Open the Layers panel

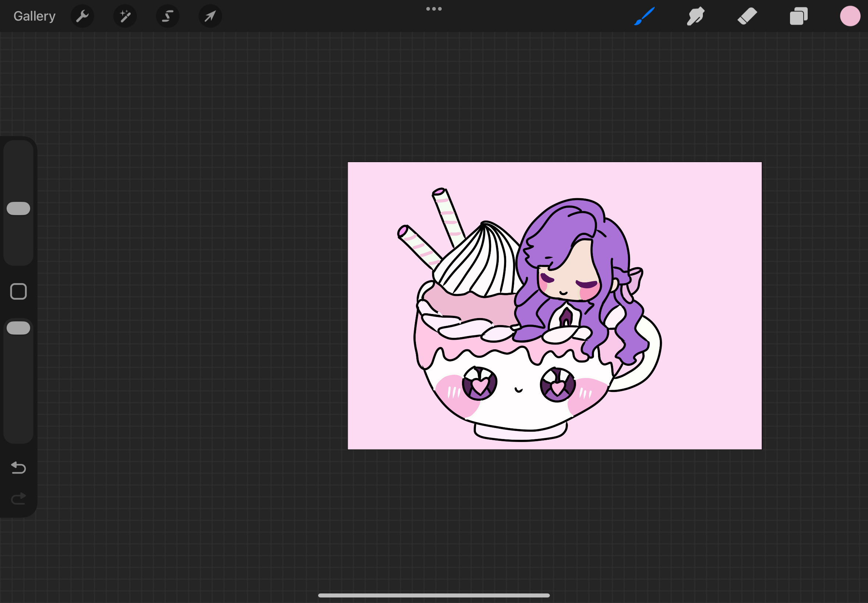click(x=798, y=16)
